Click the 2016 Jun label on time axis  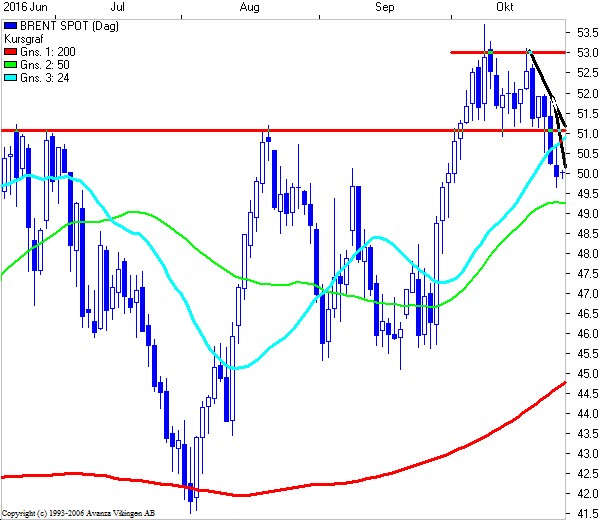(25, 7)
